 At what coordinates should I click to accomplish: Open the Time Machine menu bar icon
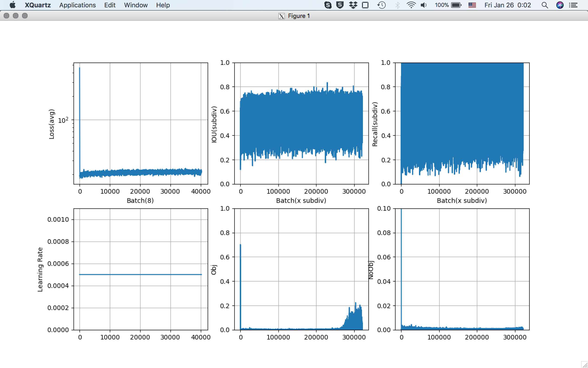click(382, 5)
